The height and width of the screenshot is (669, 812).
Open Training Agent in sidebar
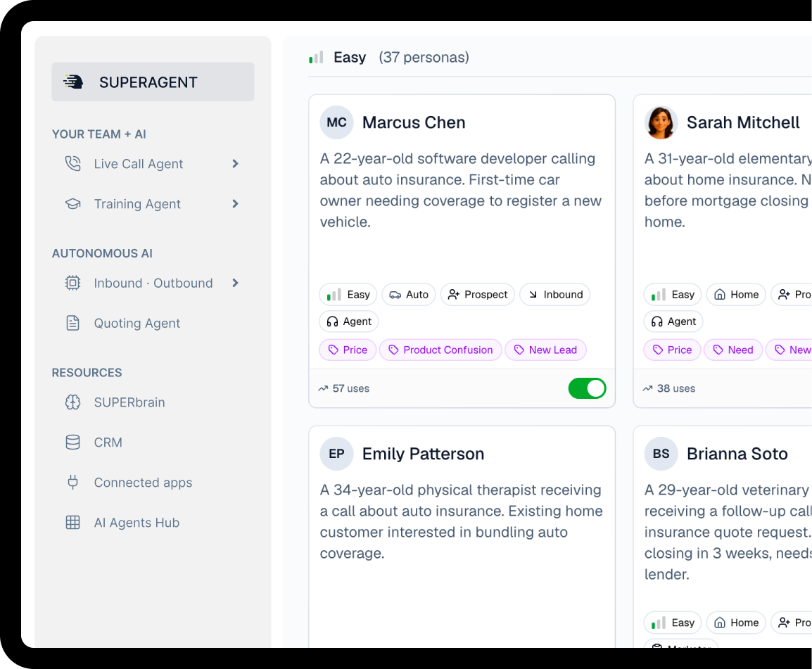point(137,204)
